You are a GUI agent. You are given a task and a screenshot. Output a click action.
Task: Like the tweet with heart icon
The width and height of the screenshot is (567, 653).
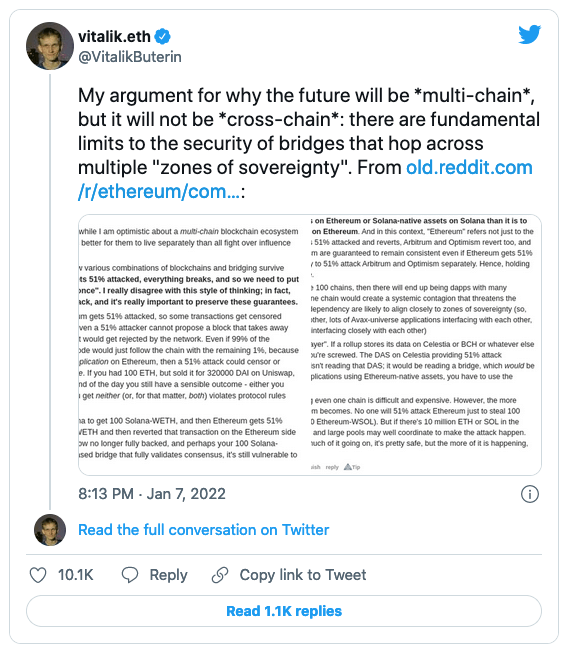pos(38,575)
